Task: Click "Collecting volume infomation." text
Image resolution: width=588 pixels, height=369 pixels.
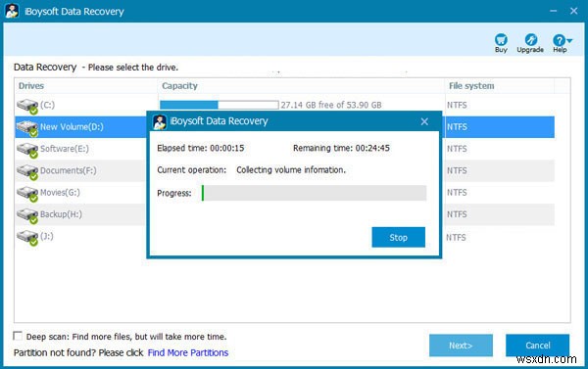Action: pyautogui.click(x=291, y=170)
